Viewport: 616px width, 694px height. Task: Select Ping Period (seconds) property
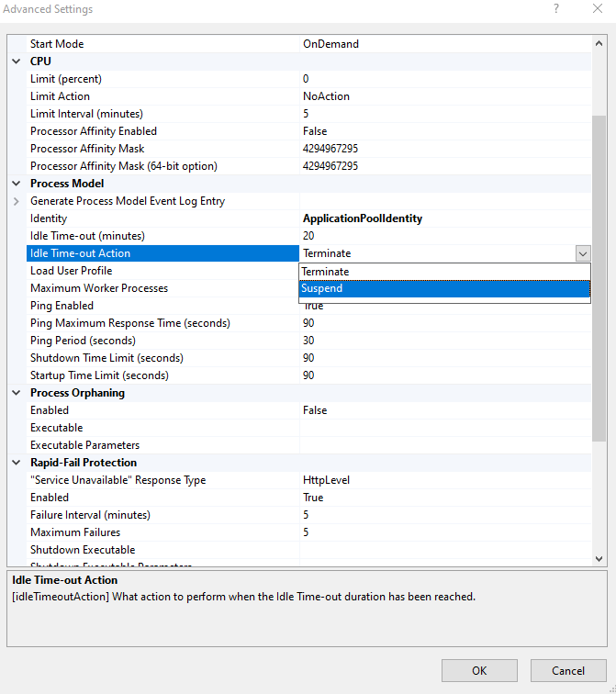pyautogui.click(x=83, y=341)
